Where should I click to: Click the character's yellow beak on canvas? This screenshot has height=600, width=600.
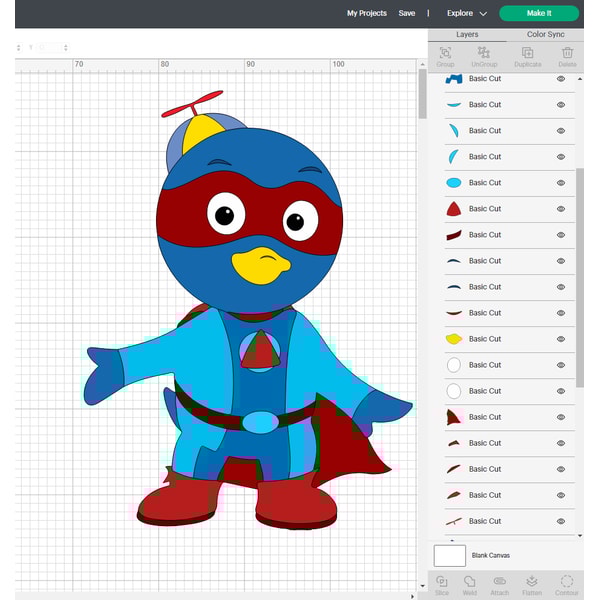pos(261,266)
